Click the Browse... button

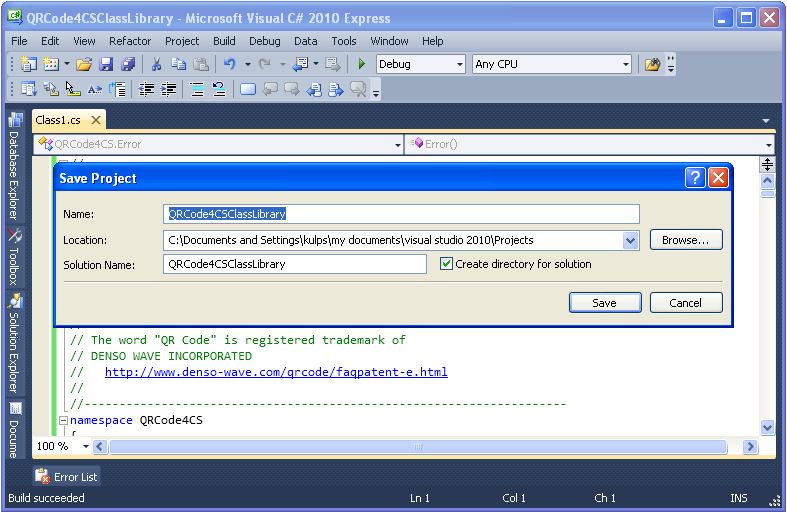click(686, 240)
